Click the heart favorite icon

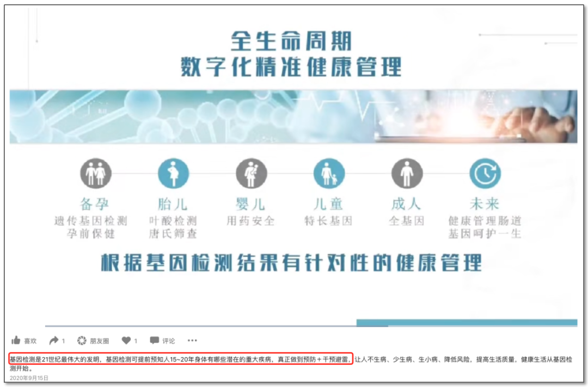point(126,340)
